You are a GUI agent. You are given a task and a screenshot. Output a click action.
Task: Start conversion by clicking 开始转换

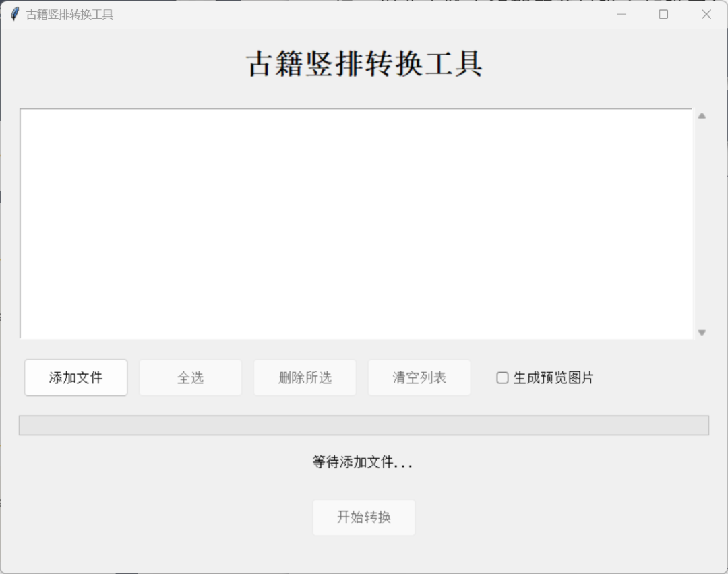[364, 517]
